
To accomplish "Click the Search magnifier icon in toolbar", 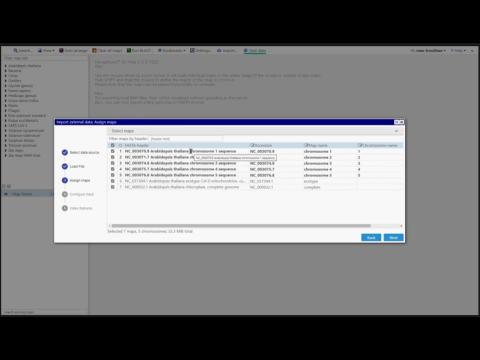I will pos(15,50).
